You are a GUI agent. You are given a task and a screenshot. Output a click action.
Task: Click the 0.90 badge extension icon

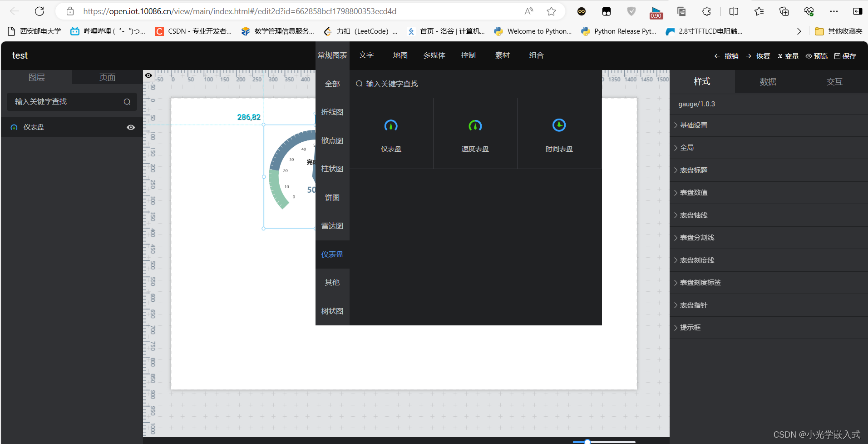[656, 13]
